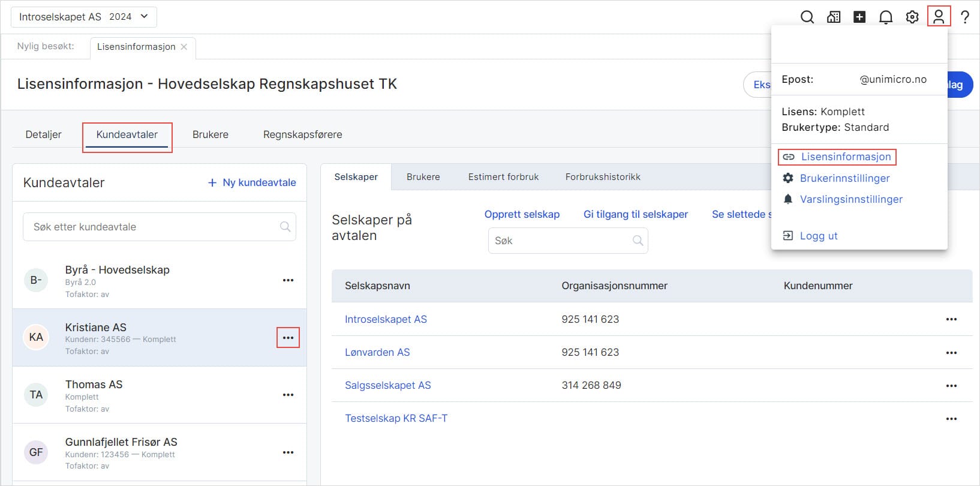Open three-dot menu for Thomas AS
This screenshot has height=486, width=980.
tap(288, 395)
